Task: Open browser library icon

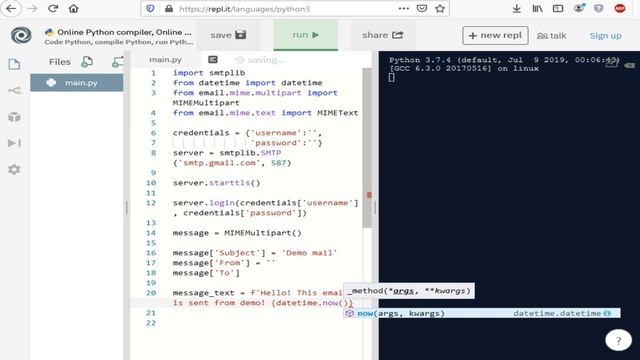Action: 537,9
